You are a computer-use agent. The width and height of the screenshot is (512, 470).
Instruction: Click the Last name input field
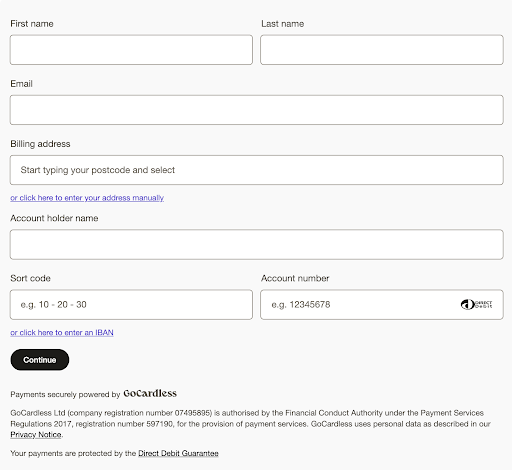tap(382, 50)
